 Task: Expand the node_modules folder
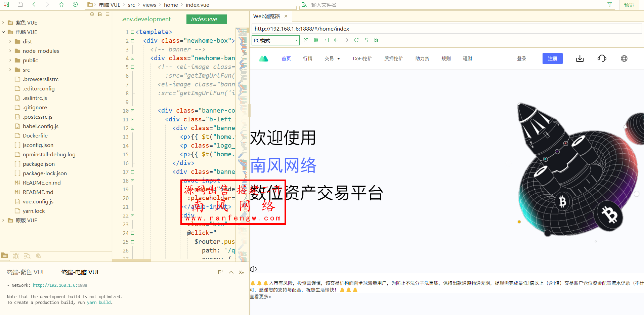[x=40, y=51]
